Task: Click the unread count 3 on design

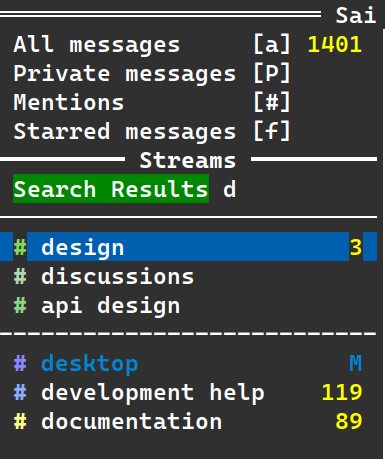Action: click(x=356, y=247)
